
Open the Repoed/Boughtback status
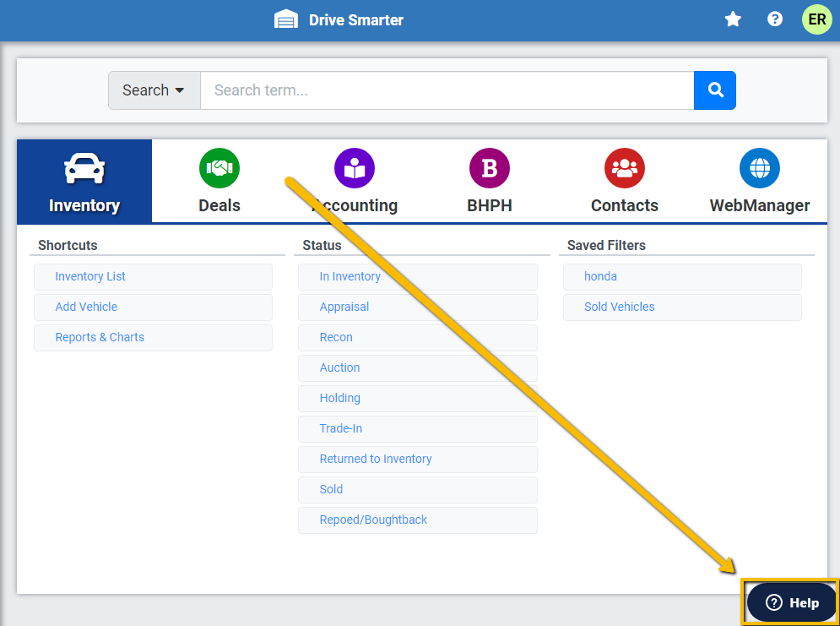pos(418,520)
